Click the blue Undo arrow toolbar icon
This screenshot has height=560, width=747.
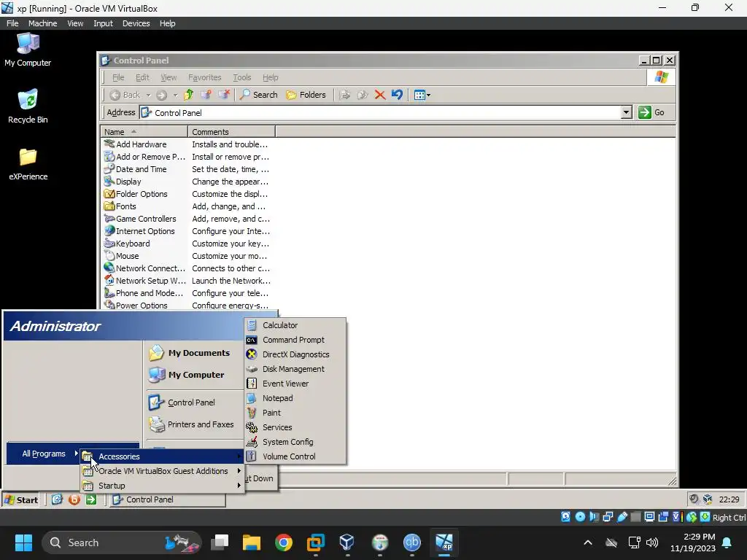397,95
